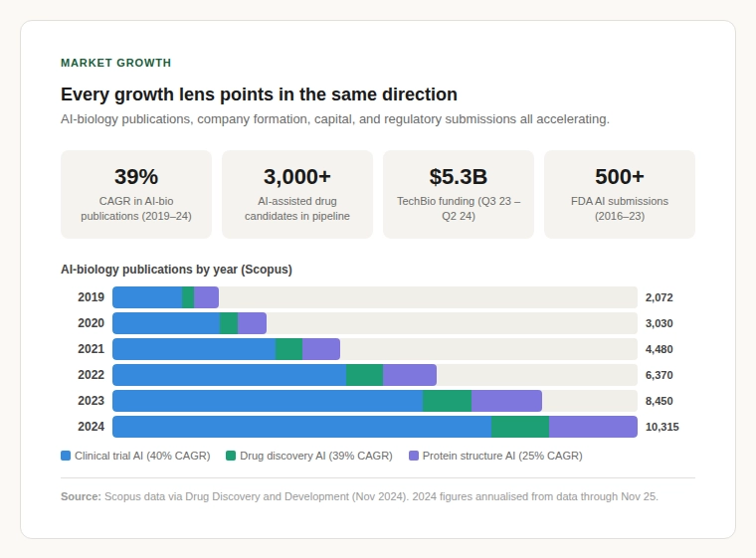Screen dimensions: 756x558
Task: Click the blue segment of the 2024 bar
Action: click(x=301, y=427)
